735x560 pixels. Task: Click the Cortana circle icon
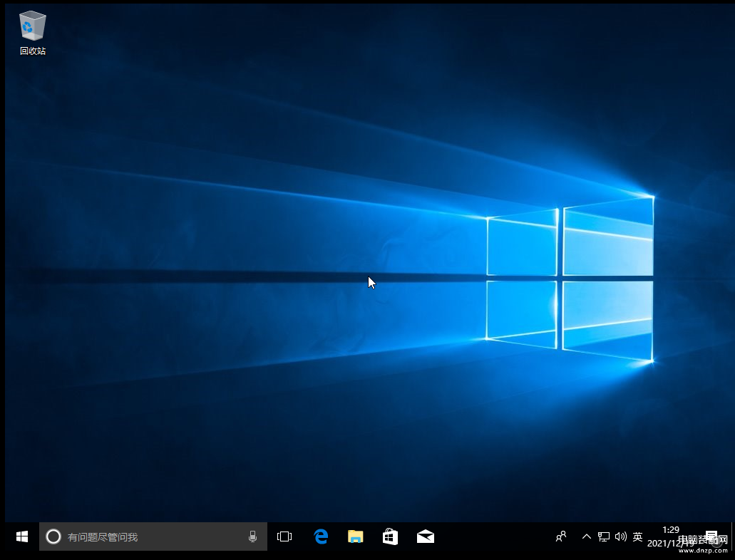tap(53, 536)
